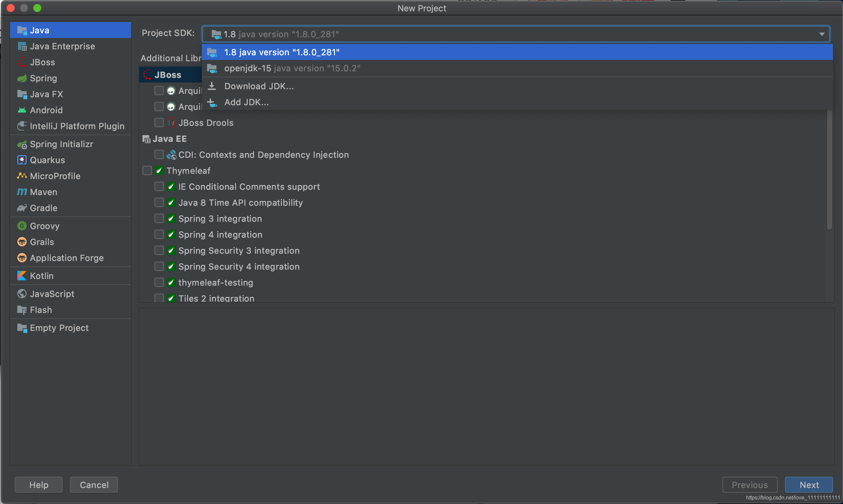Click the Flash folder icon

coord(22,310)
